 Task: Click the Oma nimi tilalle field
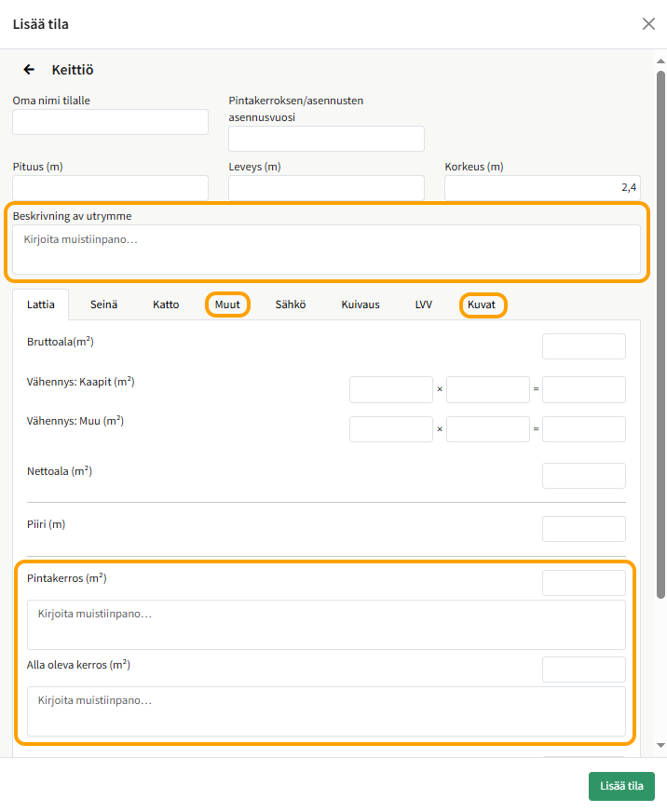[110, 122]
